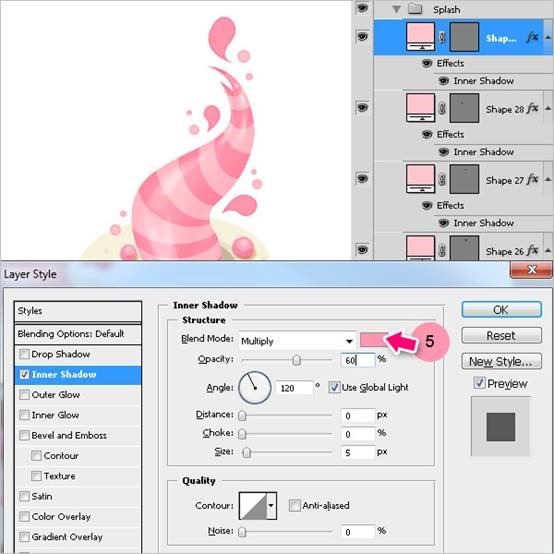Click the fx icon on Shape 27 layer

(532, 179)
